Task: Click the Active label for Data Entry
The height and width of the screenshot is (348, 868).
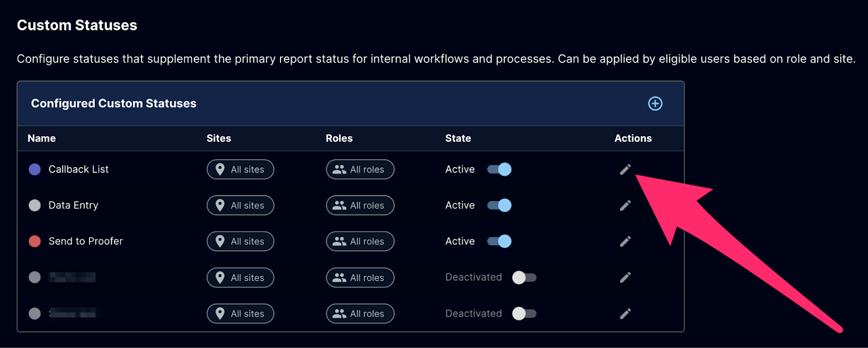Action: click(x=460, y=205)
